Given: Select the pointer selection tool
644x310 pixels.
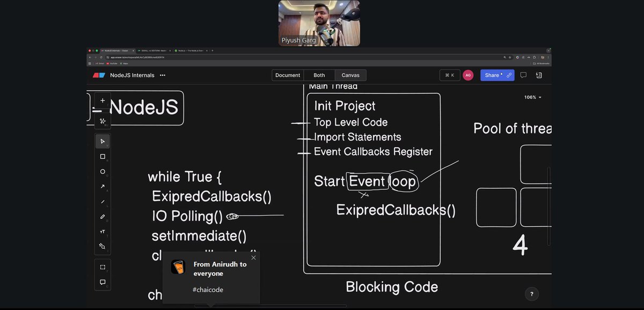Looking at the screenshot, I should coord(103,141).
